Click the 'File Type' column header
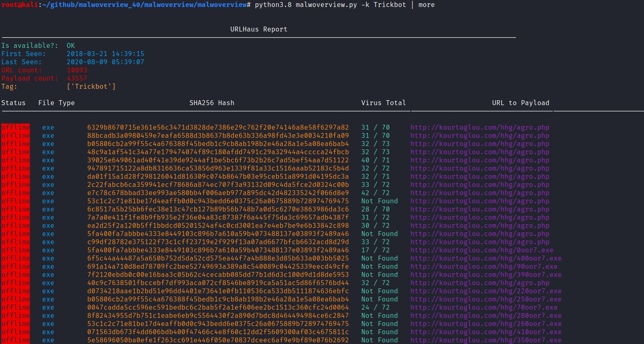Image resolution: width=644 pixels, height=344 pixels. coord(56,103)
